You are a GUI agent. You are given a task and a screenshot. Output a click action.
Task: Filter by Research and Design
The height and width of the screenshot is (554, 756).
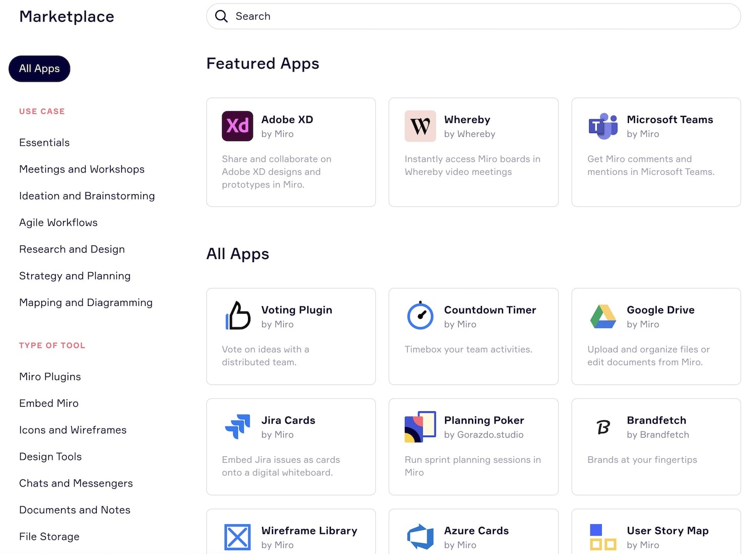coord(72,250)
